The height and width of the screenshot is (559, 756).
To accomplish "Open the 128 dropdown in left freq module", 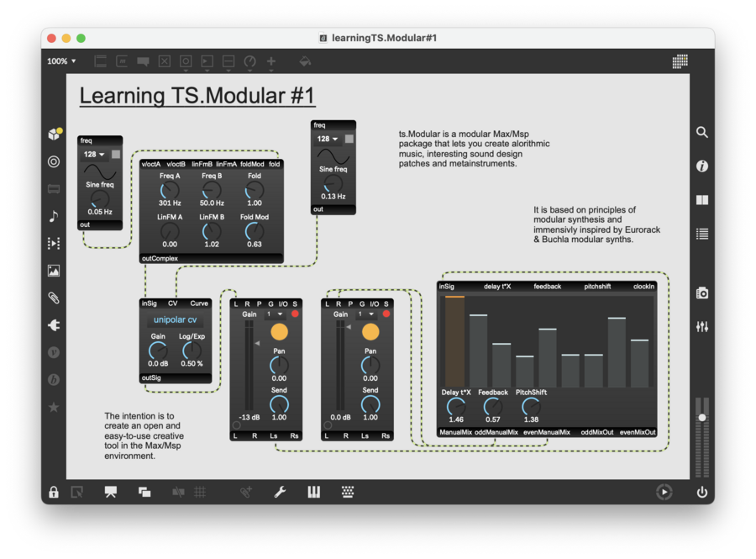I will coord(94,155).
